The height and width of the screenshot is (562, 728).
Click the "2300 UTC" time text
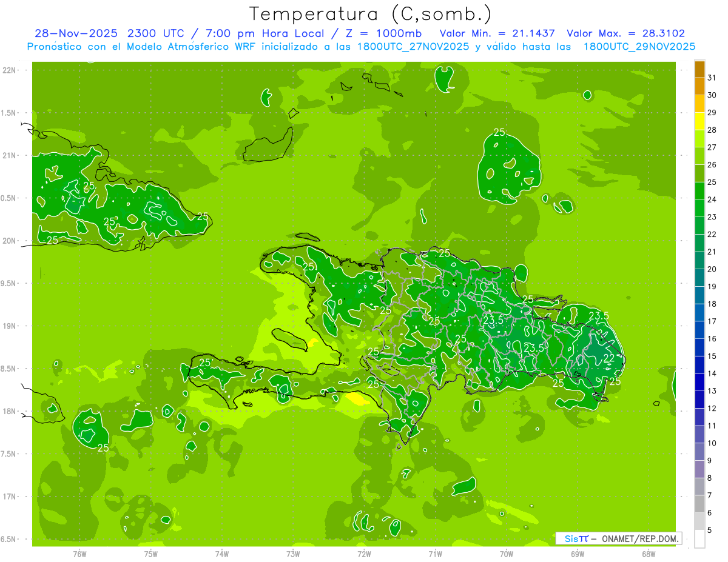pyautogui.click(x=157, y=33)
